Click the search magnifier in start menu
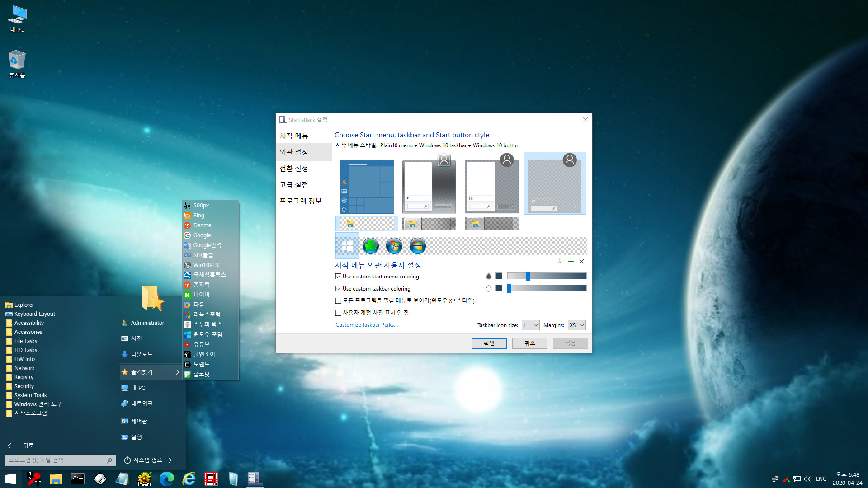 (109, 460)
